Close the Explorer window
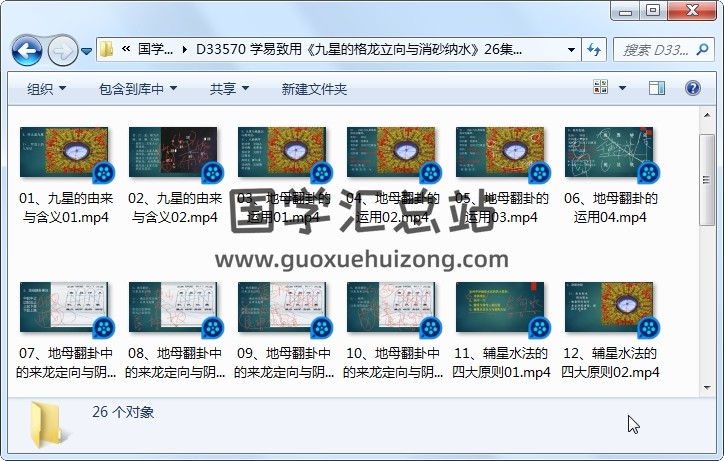Image resolution: width=724 pixels, height=461 pixels. point(692,11)
